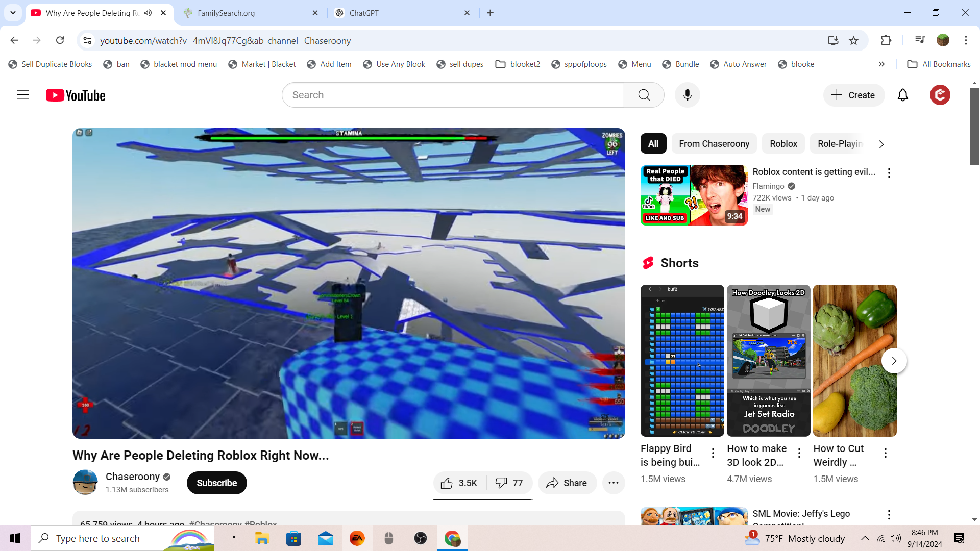
Task: Expand the hidden bookmarks overflow chevron
Action: coord(881,64)
